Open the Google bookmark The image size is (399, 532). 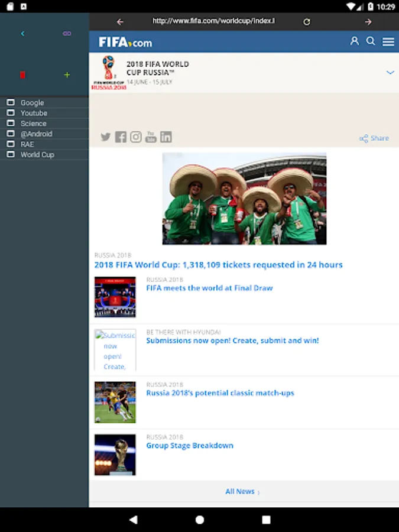pos(44,102)
